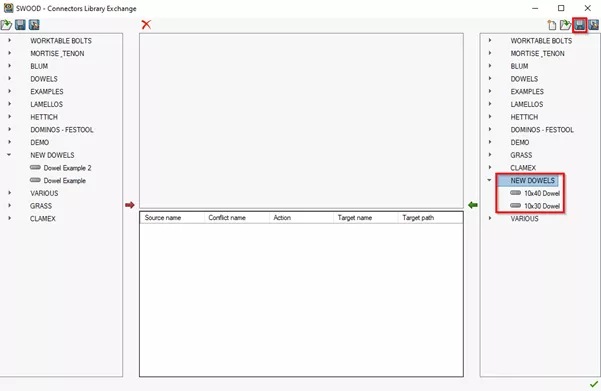Select EXAMPLES folder in the right tree

point(527,92)
